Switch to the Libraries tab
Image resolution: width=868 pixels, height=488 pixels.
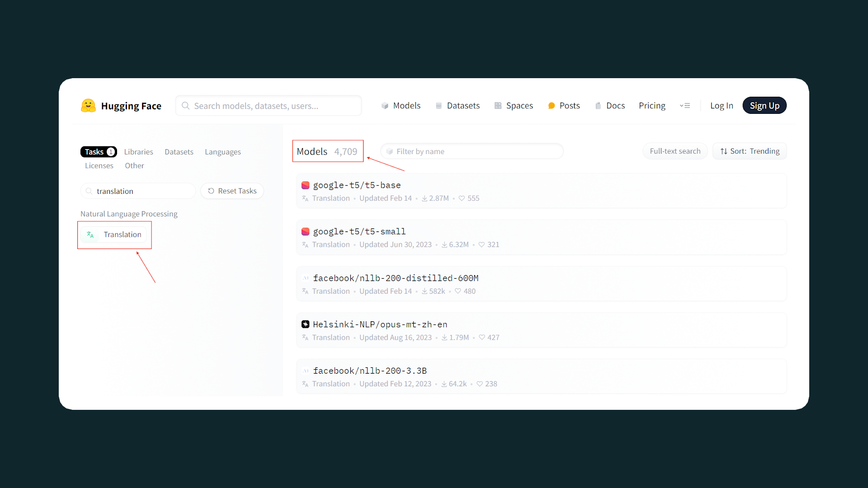(138, 151)
